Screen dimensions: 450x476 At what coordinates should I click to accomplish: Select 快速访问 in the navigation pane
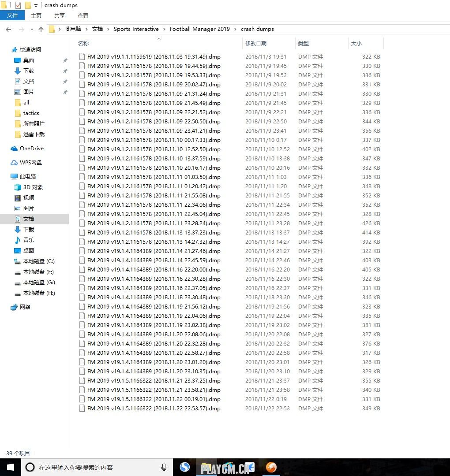click(x=30, y=49)
